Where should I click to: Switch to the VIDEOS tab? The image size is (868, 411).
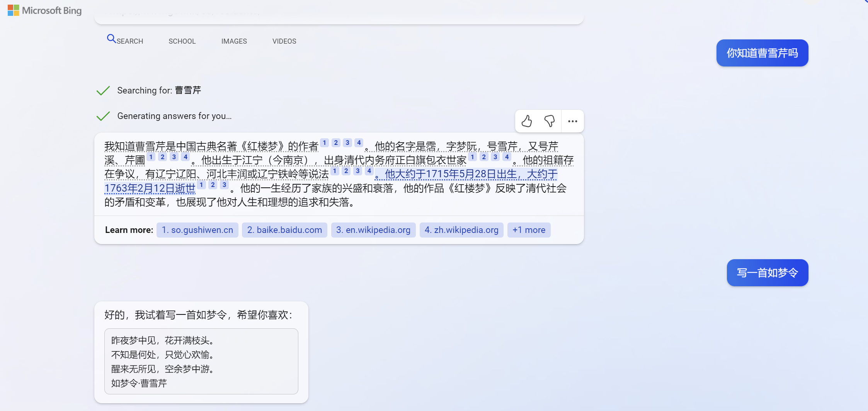(x=284, y=41)
